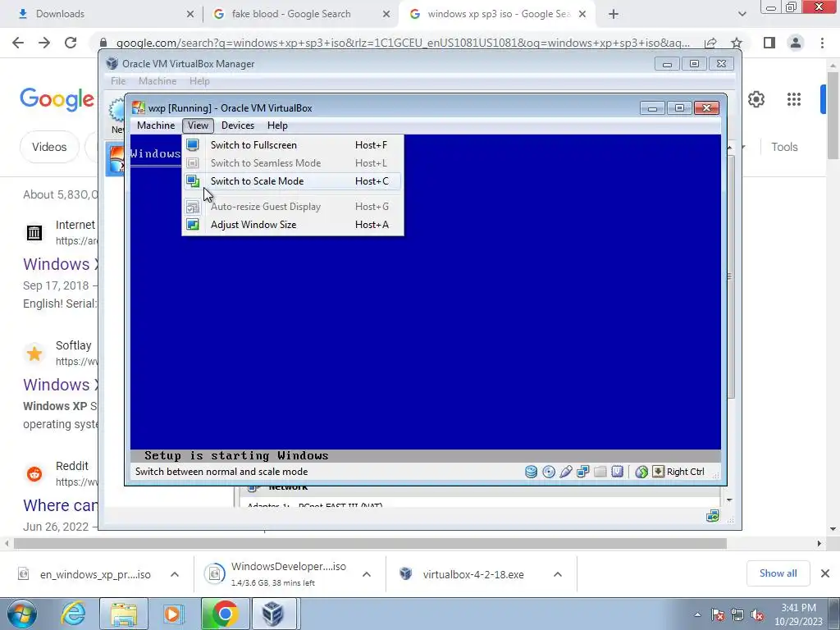840x630 pixels.
Task: Click the share page icon in address bar
Action: click(x=710, y=43)
